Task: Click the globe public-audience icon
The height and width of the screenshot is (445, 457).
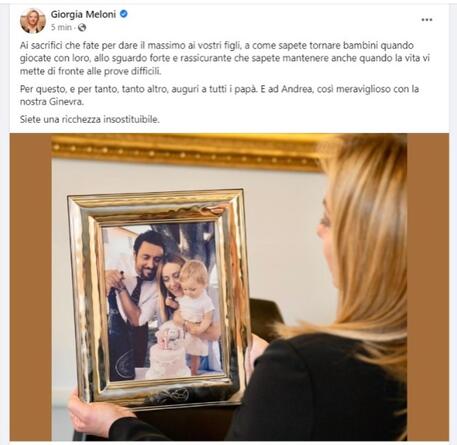Action: [82, 28]
